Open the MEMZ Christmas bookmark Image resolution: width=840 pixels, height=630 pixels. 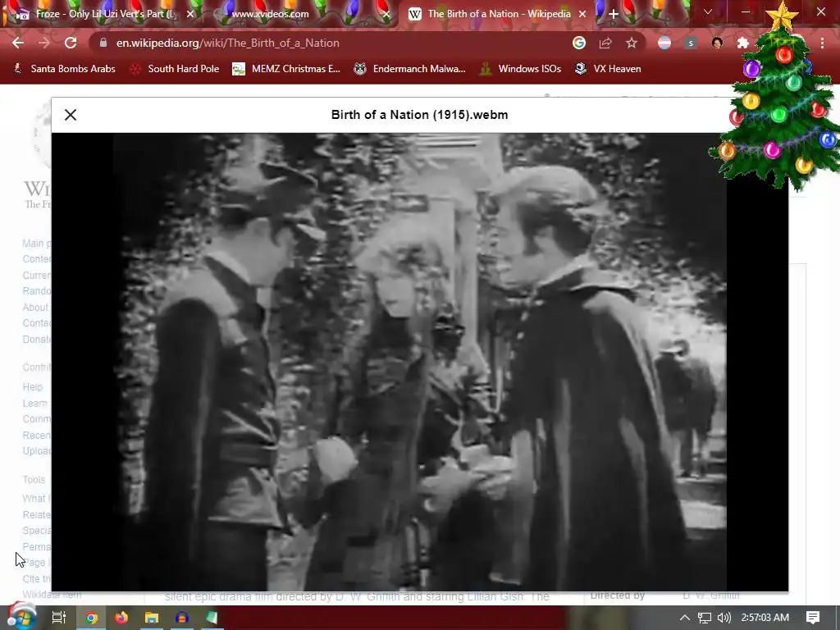click(x=286, y=69)
